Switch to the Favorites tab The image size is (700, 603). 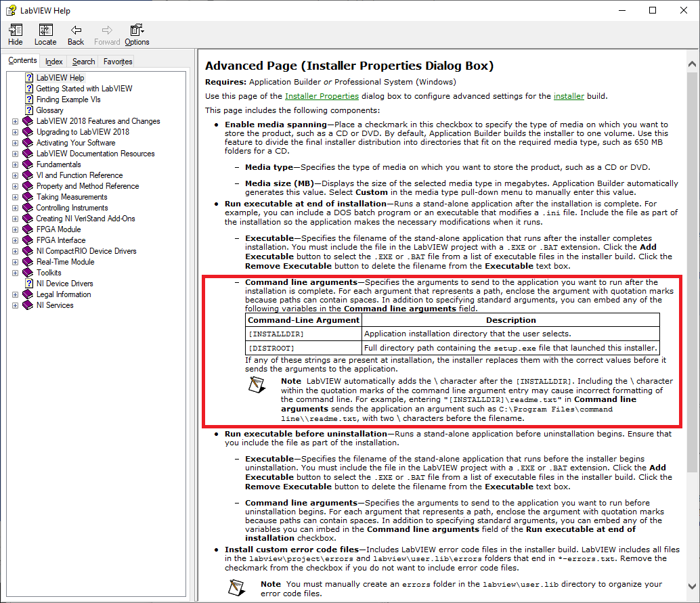click(118, 62)
